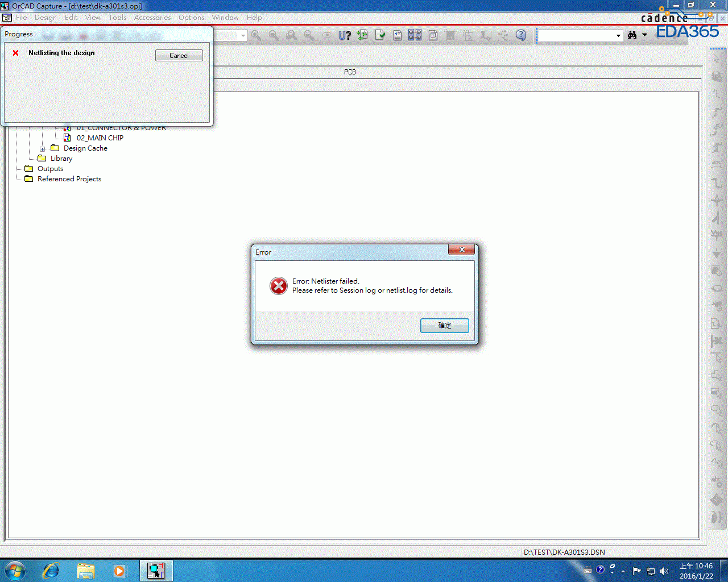Click the OrCAD Capture taskbar button
This screenshot has height=582, width=728.
pos(156,571)
